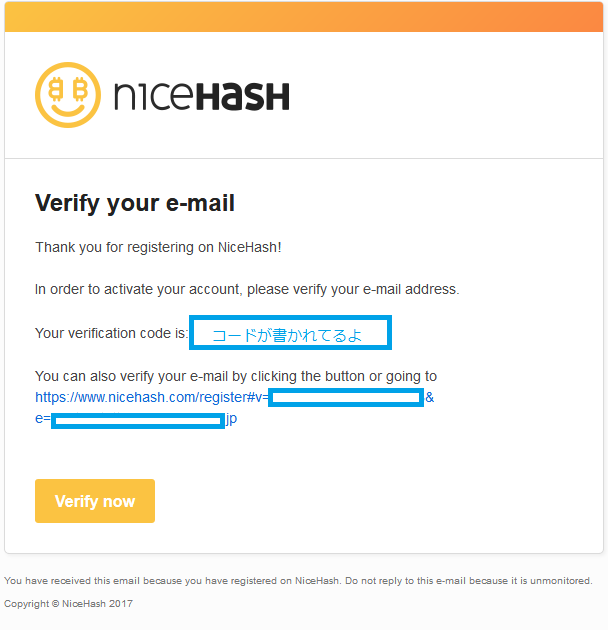Viewport: 608px width, 630px height.
Task: Click the redacted box after "register#v="
Action: tap(346, 398)
